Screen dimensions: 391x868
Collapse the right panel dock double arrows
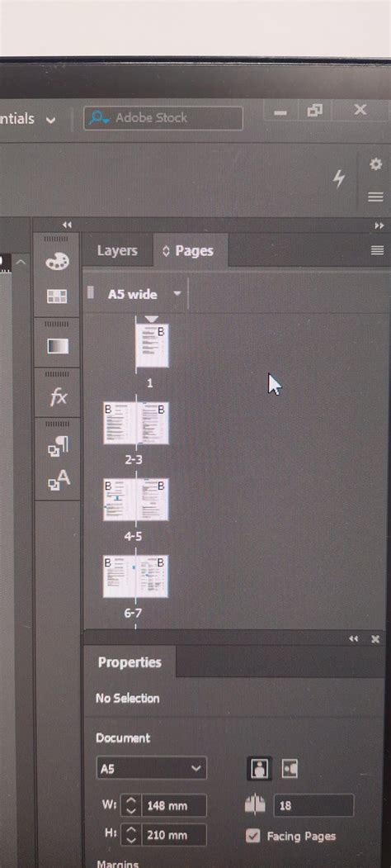coord(379,225)
